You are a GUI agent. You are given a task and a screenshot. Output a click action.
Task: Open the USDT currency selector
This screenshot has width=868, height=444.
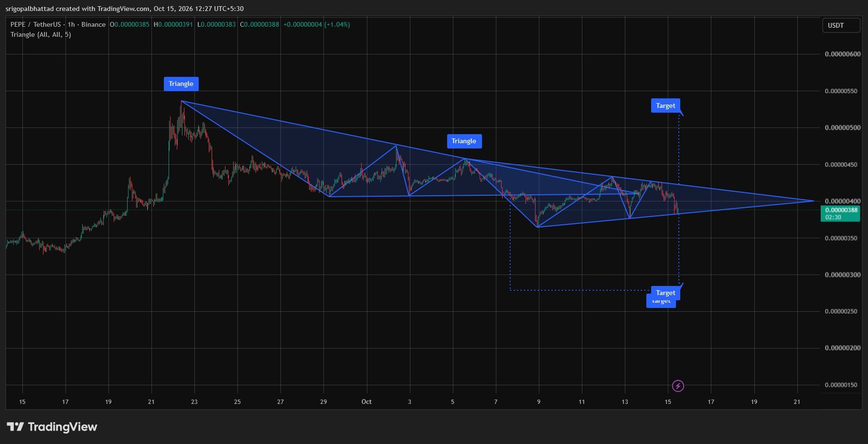coord(841,25)
